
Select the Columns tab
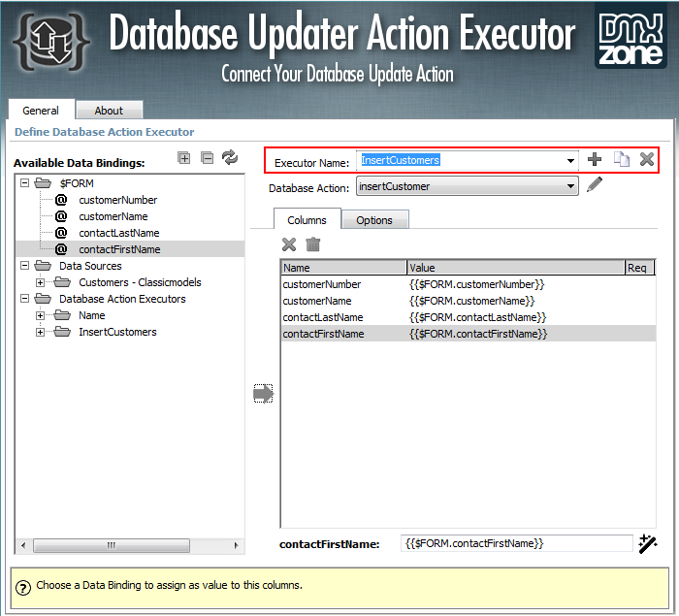point(307,220)
